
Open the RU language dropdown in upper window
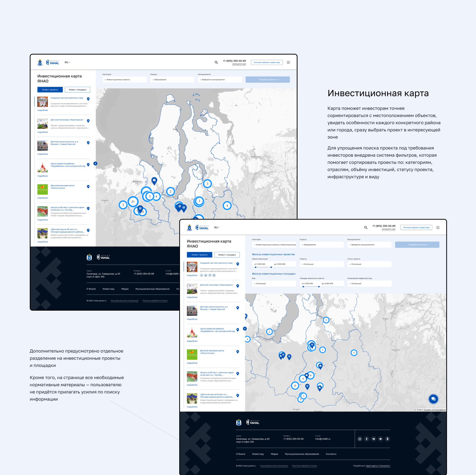[67, 62]
